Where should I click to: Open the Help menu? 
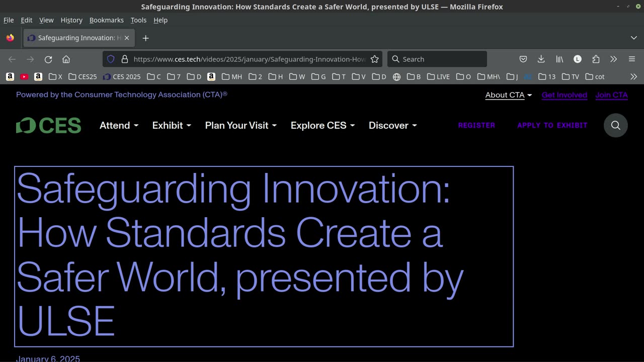(x=160, y=20)
